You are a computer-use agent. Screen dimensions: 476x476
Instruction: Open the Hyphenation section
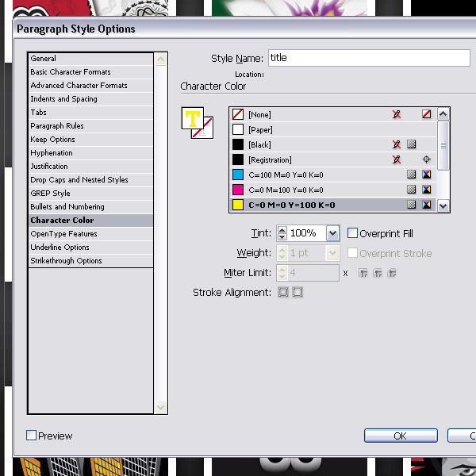point(90,152)
